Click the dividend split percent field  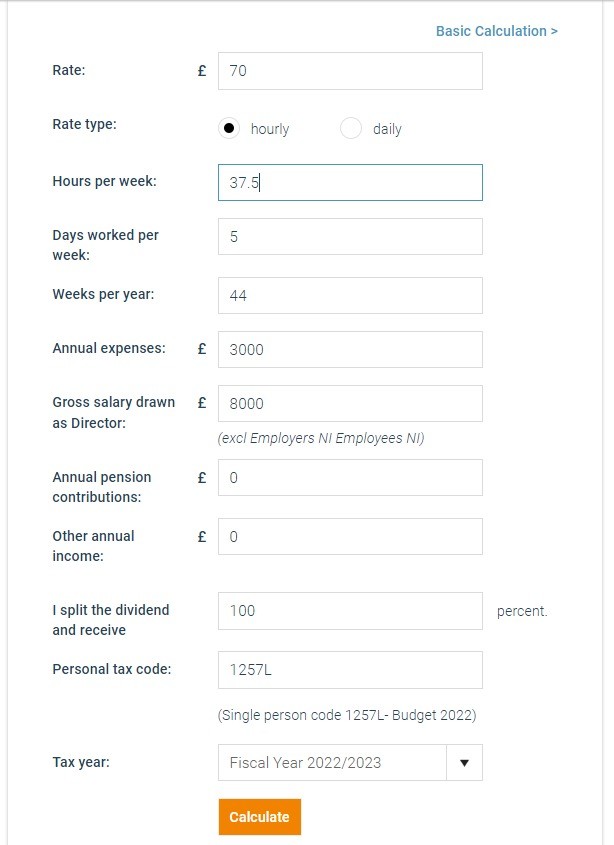(350, 611)
